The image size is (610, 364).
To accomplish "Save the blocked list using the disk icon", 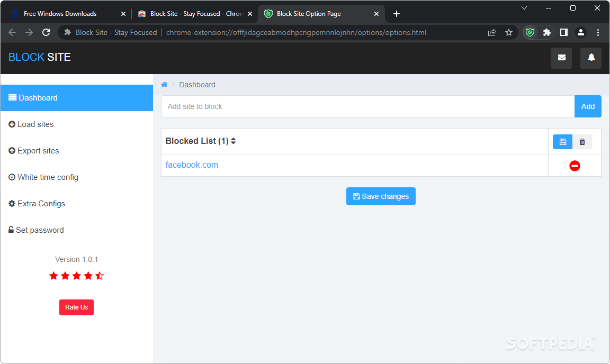I will 562,142.
